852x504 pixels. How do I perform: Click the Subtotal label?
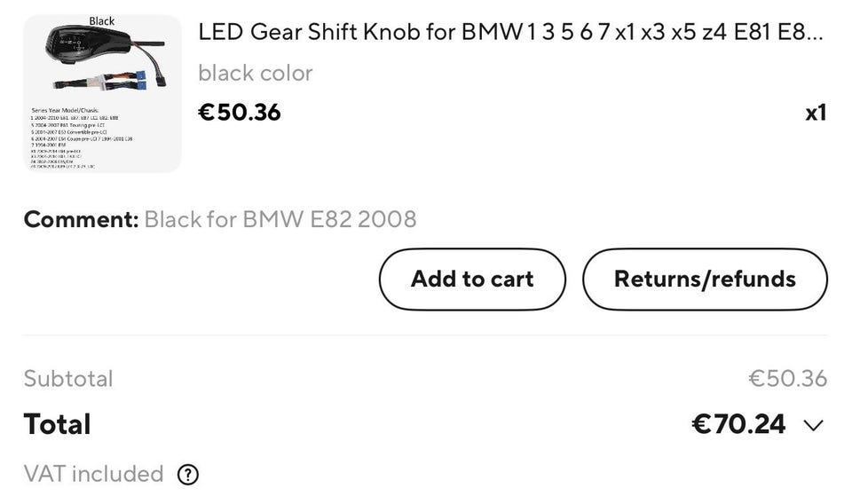pyautogui.click(x=68, y=379)
